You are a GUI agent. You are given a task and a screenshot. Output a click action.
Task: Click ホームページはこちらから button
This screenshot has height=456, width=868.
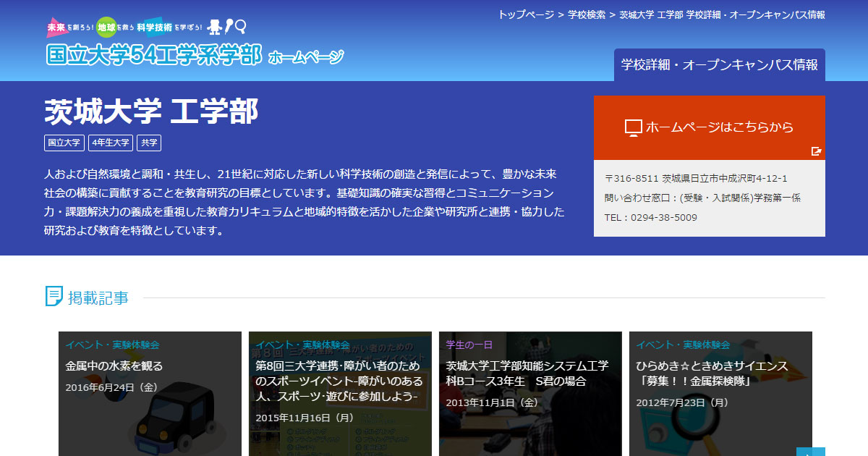(x=710, y=127)
